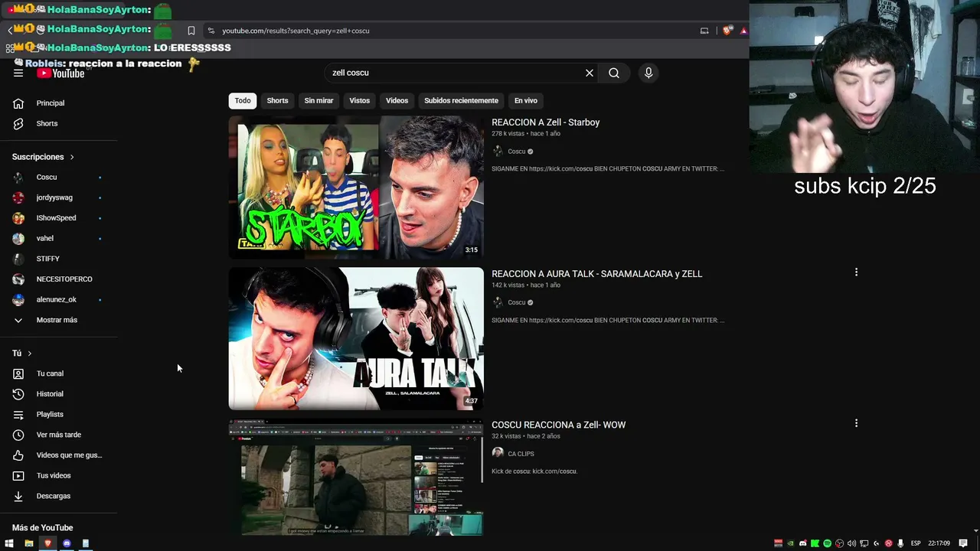Viewport: 980px width, 551px height.
Task: Choose the 'Sin mirar' filter chip
Action: pos(318,100)
